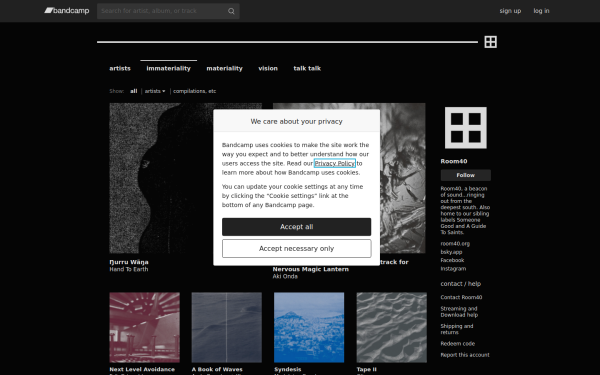Click Contact Room40
The height and width of the screenshot is (375, 600).
(461, 297)
